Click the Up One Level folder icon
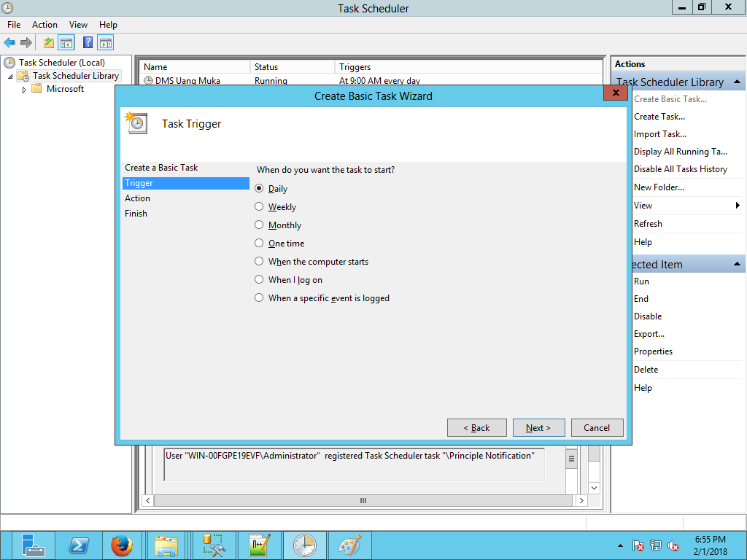747x560 pixels. click(49, 43)
